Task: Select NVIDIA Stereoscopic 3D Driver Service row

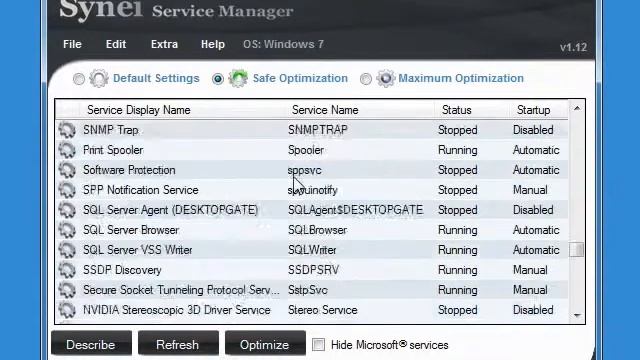Action: click(311, 310)
